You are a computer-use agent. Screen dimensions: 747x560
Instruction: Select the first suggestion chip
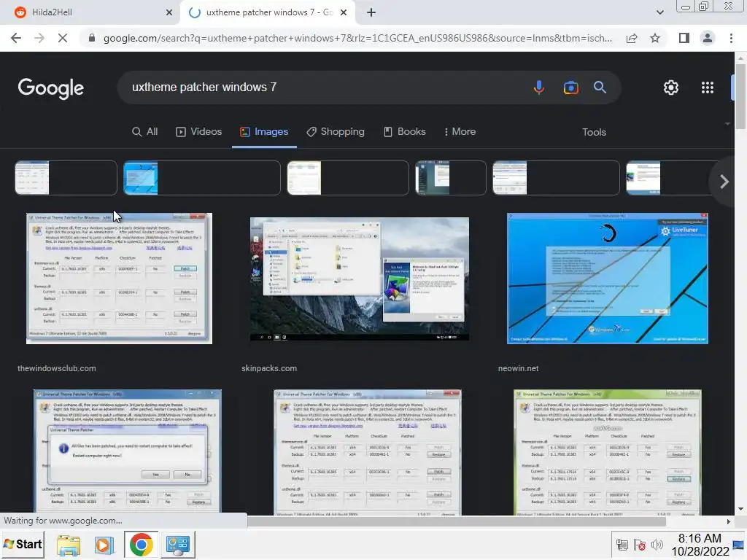66,178
